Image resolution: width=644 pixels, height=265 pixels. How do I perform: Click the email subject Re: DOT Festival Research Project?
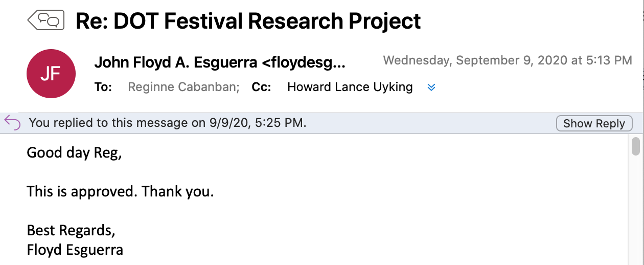[x=248, y=21]
